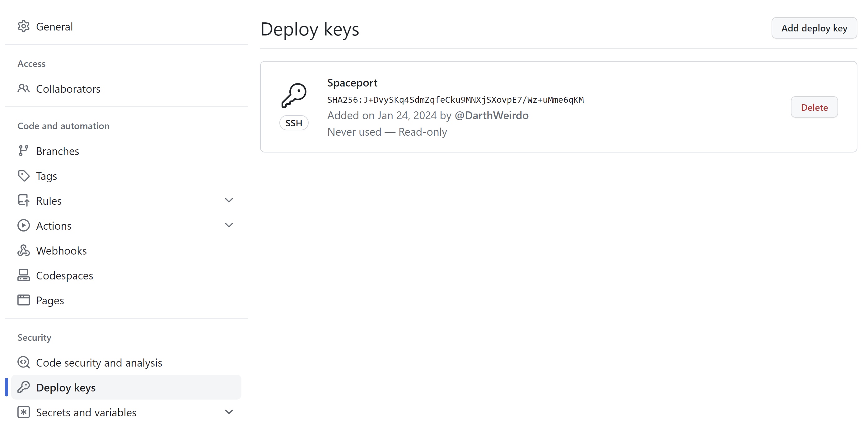Click the Codespaces computer icon
Viewport: 868px width, 426px height.
tap(24, 275)
